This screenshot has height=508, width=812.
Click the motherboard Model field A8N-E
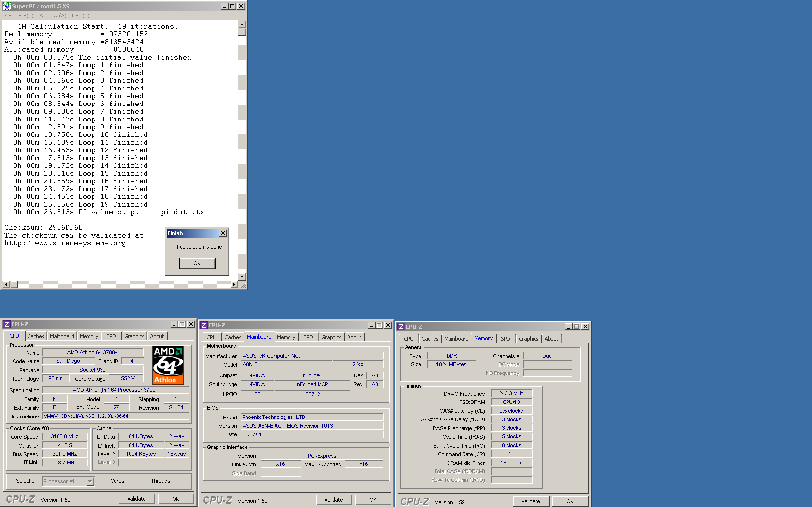[x=286, y=364]
